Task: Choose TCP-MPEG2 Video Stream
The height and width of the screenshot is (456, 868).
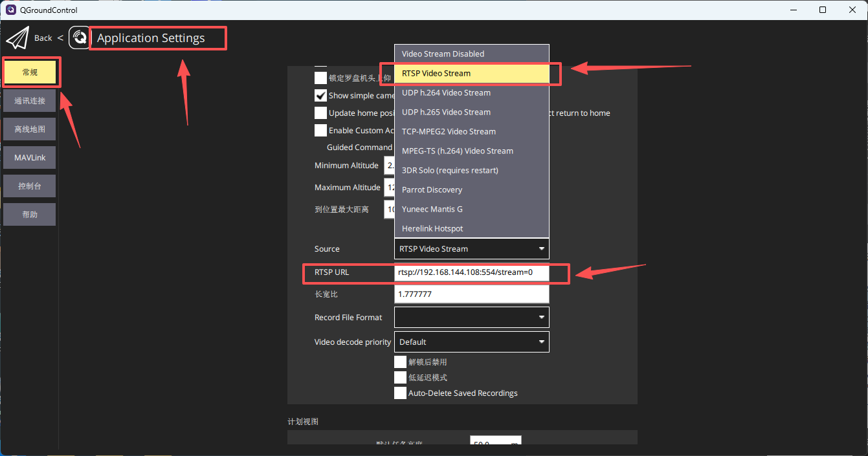Action: click(472, 131)
